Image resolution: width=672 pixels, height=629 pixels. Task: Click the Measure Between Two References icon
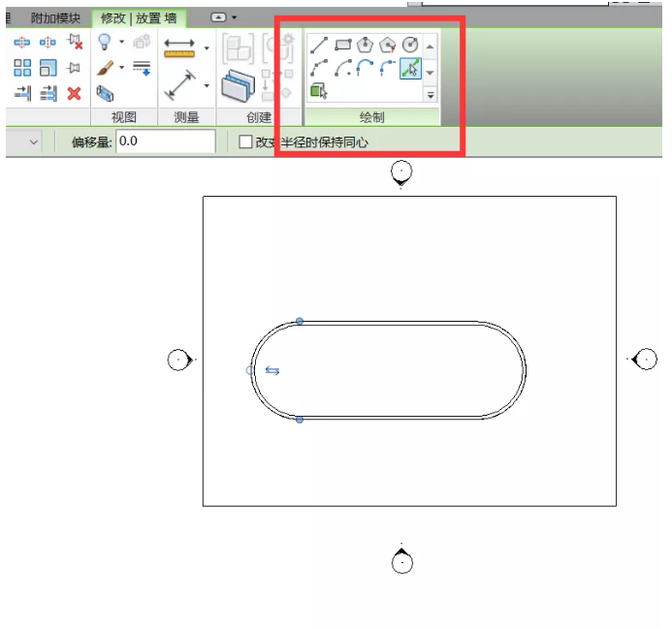pos(180,85)
